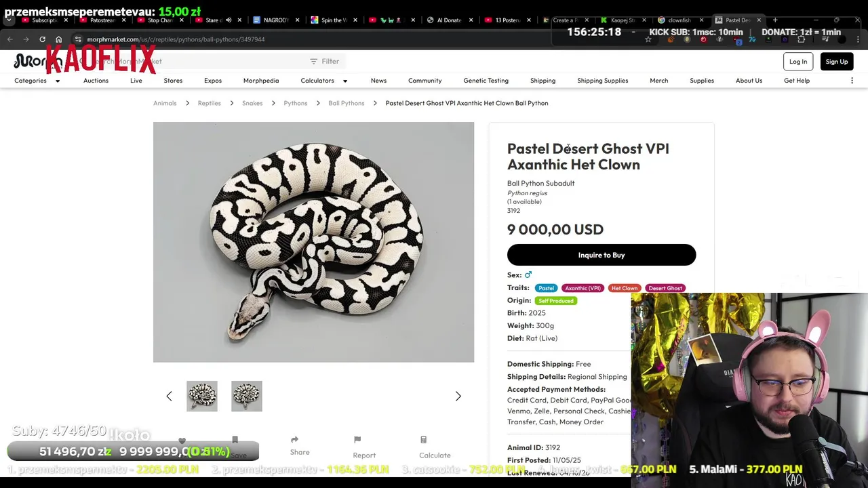
Task: Click the male sex symbol icon
Action: tap(528, 274)
